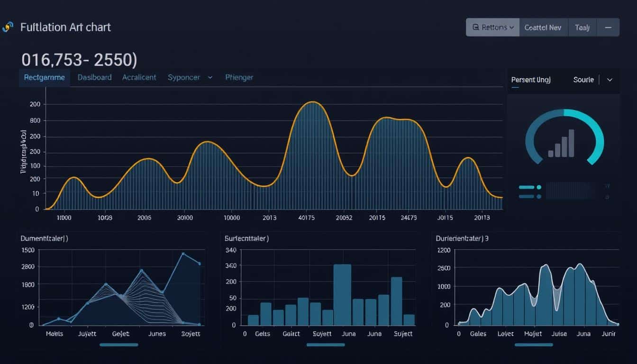Click the Lojyet label in Duriecientaler chart
This screenshot has width=637, height=364.
click(x=505, y=334)
